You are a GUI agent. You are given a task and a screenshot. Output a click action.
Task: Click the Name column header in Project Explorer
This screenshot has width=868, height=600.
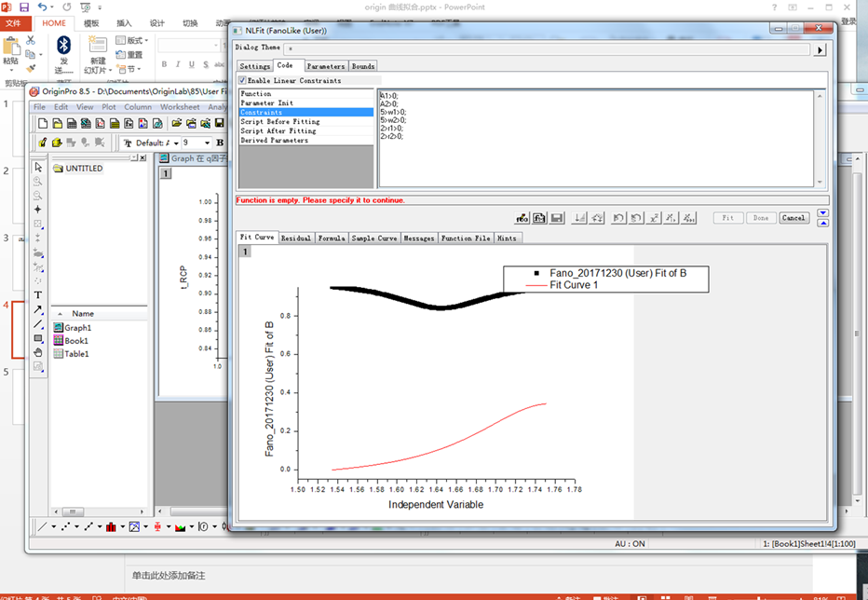(83, 314)
